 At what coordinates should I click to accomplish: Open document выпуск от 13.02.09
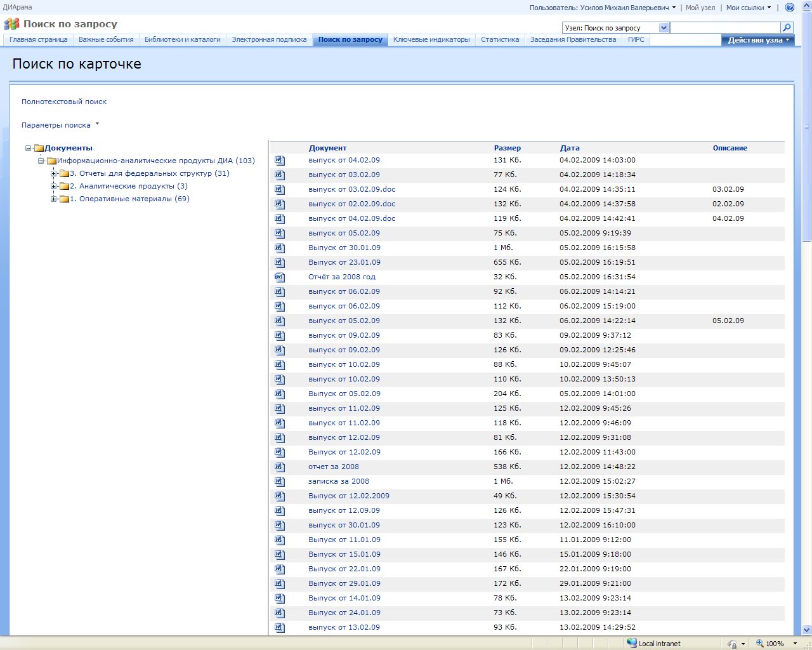[344, 627]
